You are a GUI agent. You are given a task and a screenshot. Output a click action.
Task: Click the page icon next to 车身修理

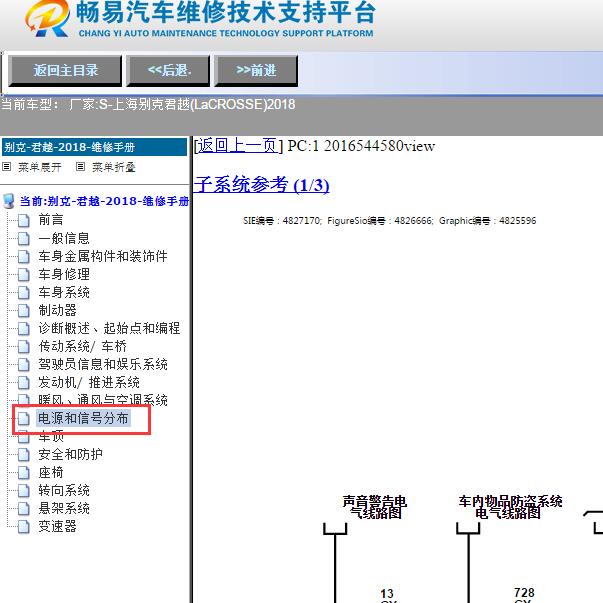pos(23,275)
